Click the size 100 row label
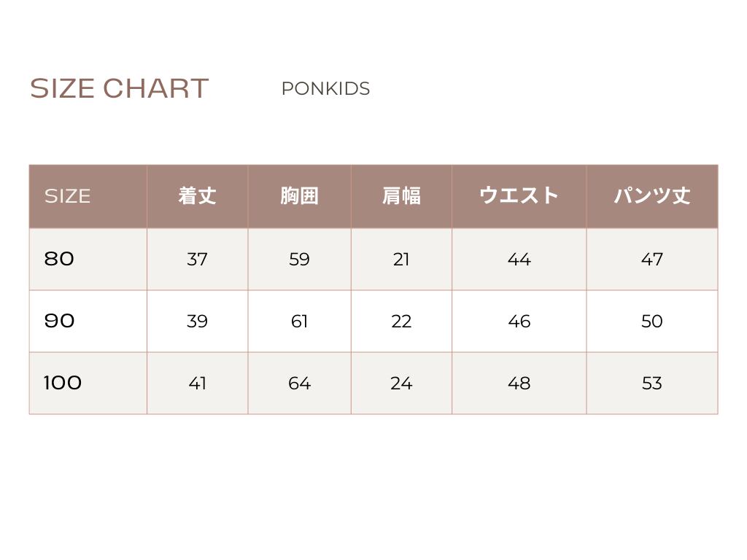747x560 pixels. pos(63,383)
